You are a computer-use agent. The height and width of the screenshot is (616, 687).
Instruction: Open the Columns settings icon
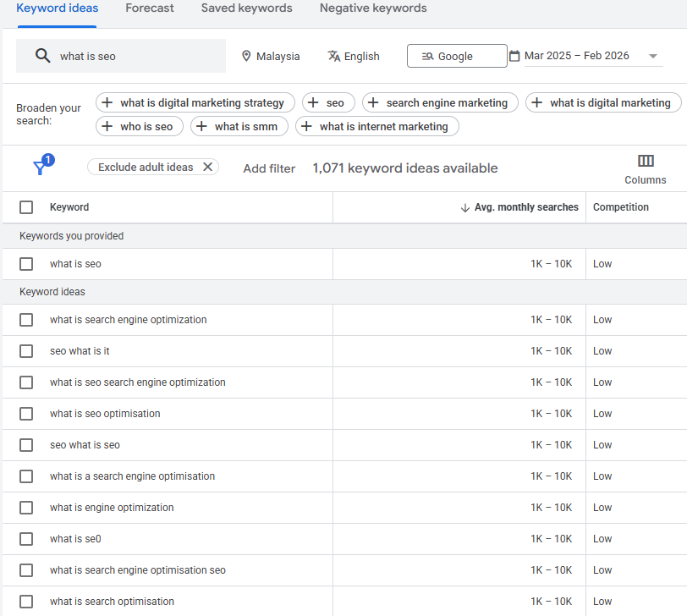tap(646, 159)
